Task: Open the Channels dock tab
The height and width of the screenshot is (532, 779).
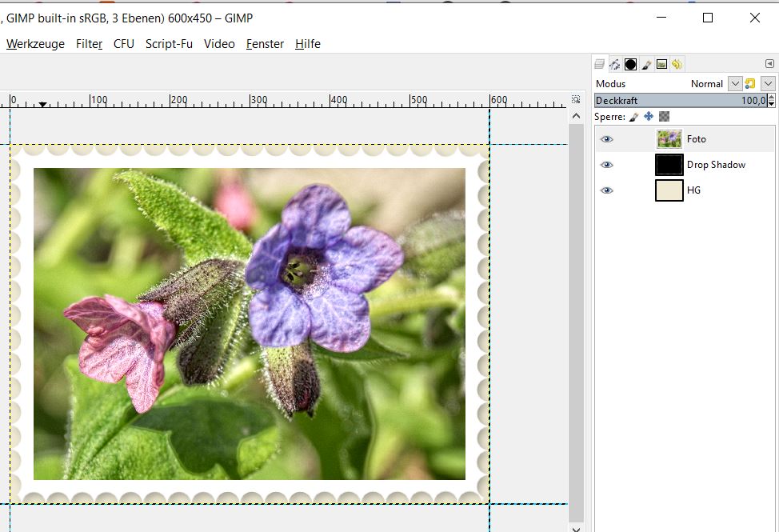Action: tap(630, 65)
